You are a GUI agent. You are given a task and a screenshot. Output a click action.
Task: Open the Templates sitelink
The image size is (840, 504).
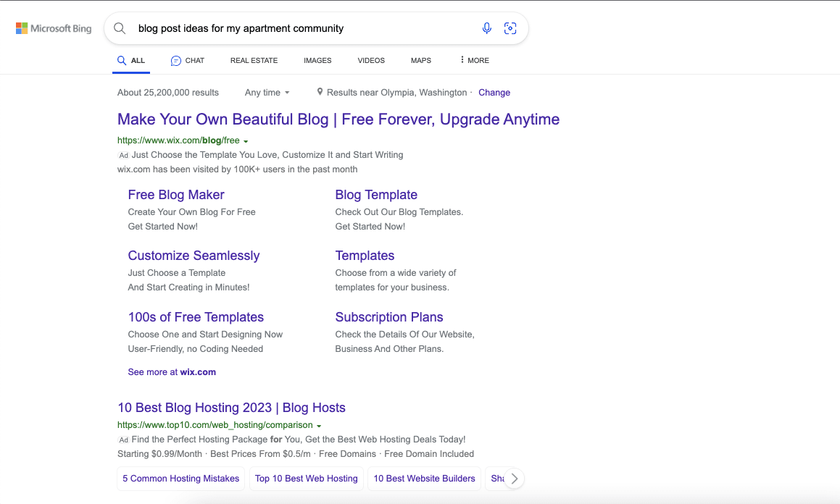click(365, 256)
